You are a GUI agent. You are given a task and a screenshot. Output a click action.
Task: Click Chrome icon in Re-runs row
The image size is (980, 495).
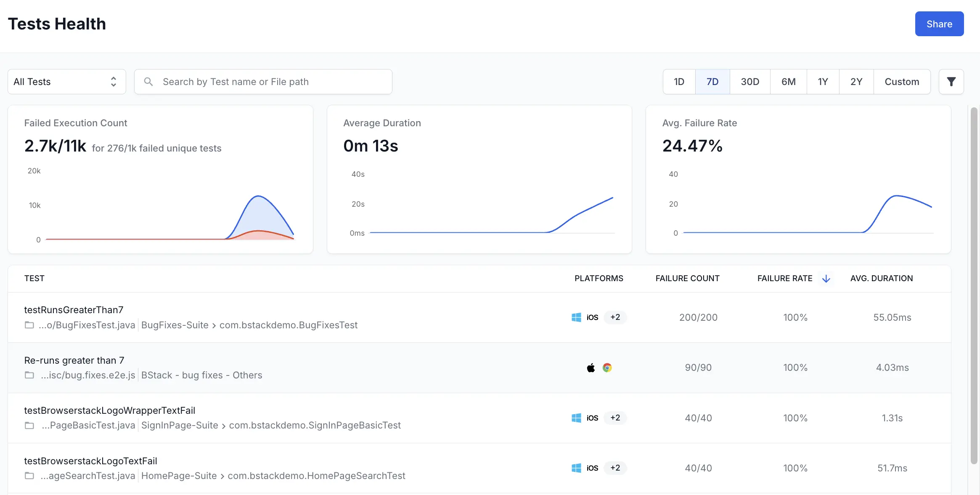coord(607,368)
